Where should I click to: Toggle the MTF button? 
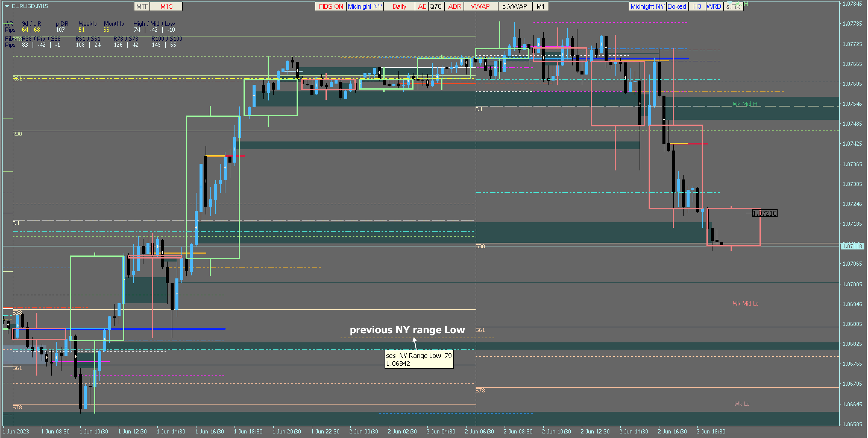click(142, 6)
